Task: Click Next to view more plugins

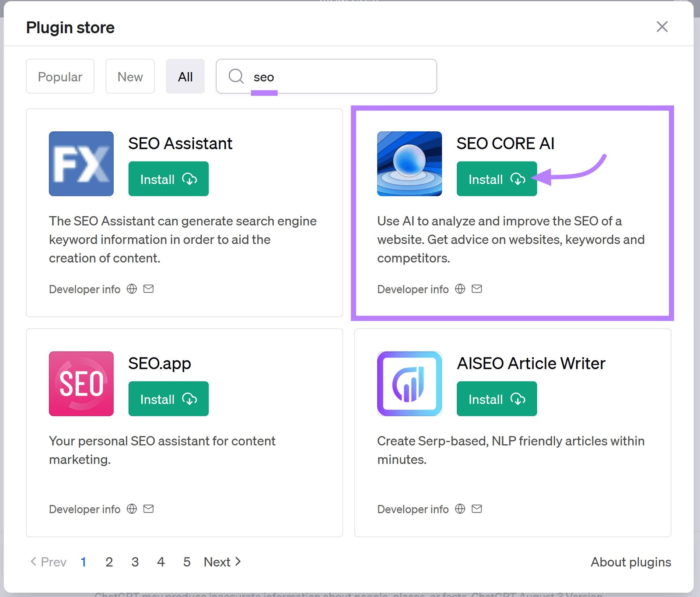Action: (217, 562)
